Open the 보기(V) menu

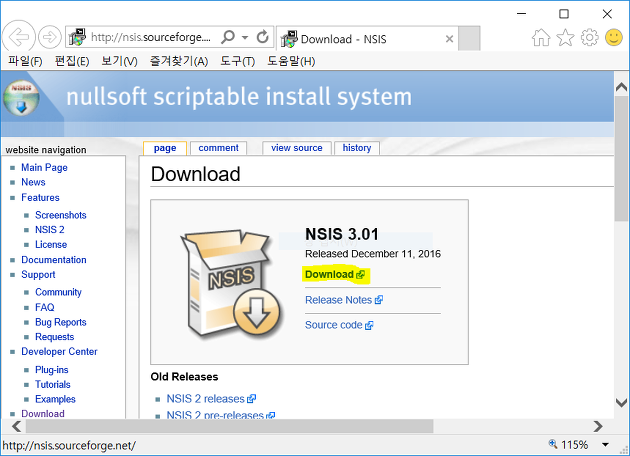[119, 61]
